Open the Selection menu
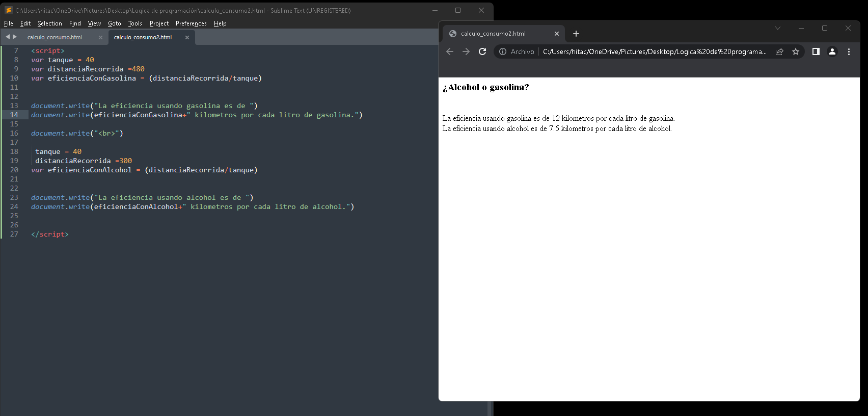This screenshot has height=416, width=868. (50, 23)
